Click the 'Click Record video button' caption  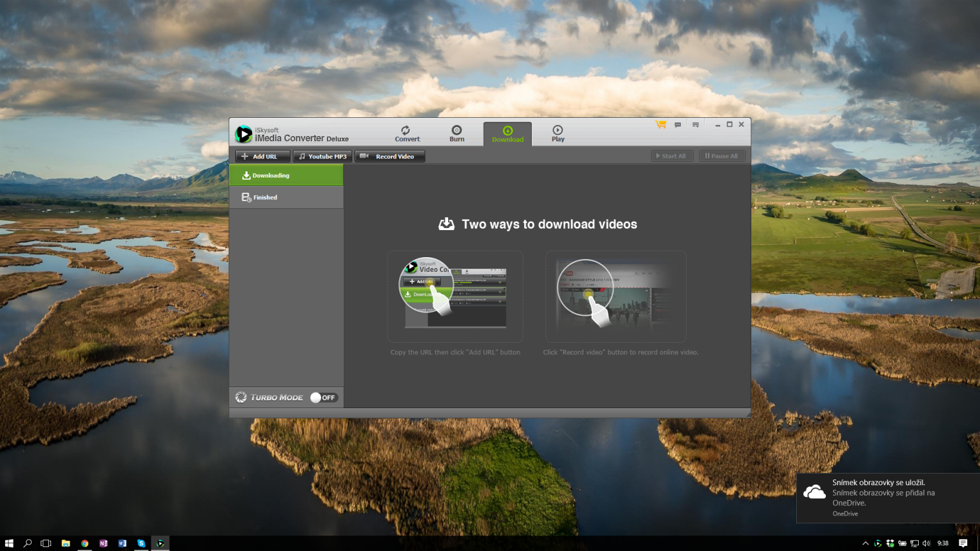(x=621, y=353)
